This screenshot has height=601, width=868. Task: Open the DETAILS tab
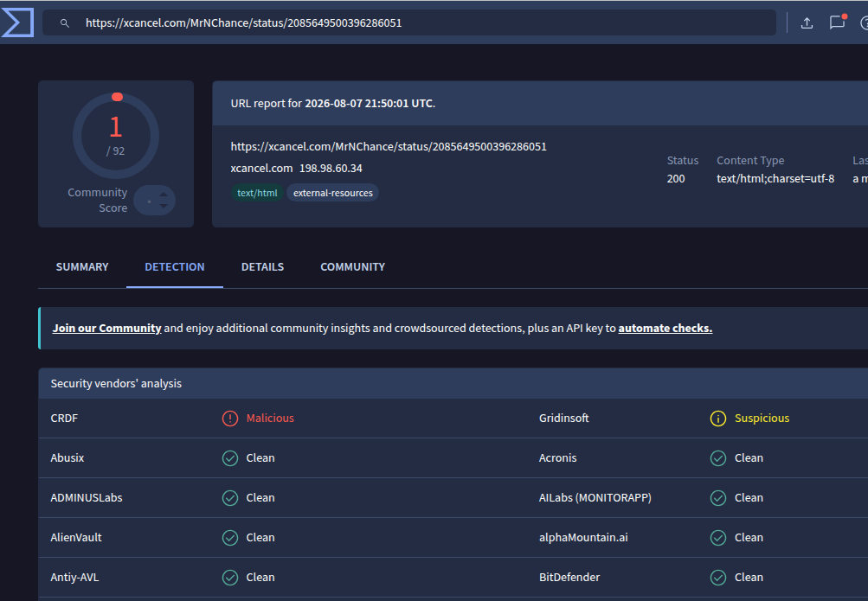coord(262,267)
